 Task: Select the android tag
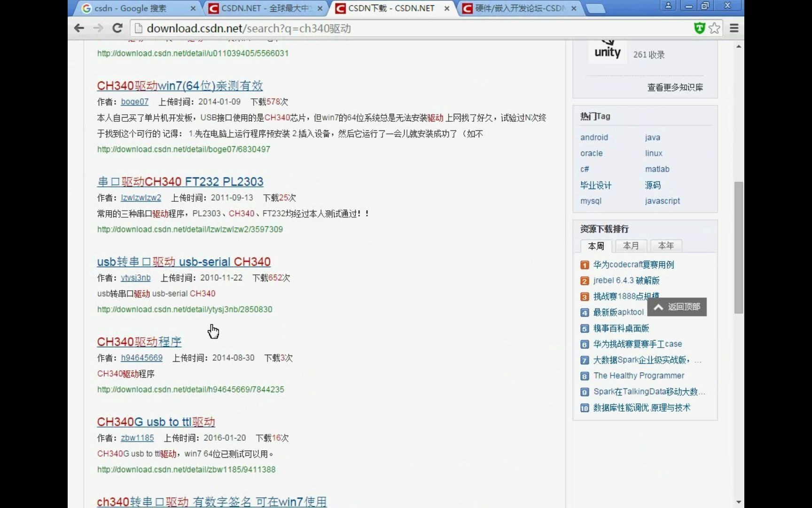594,137
